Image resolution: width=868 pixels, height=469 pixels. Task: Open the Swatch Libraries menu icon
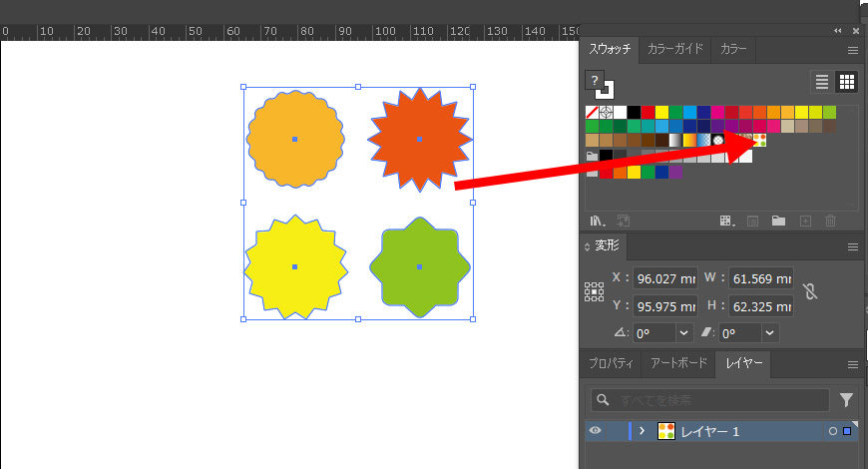(598, 221)
